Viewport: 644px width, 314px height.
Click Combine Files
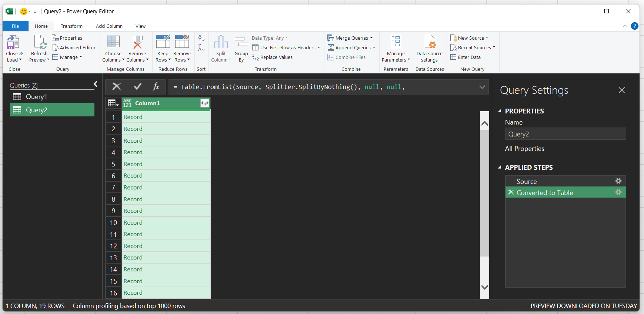click(x=347, y=57)
